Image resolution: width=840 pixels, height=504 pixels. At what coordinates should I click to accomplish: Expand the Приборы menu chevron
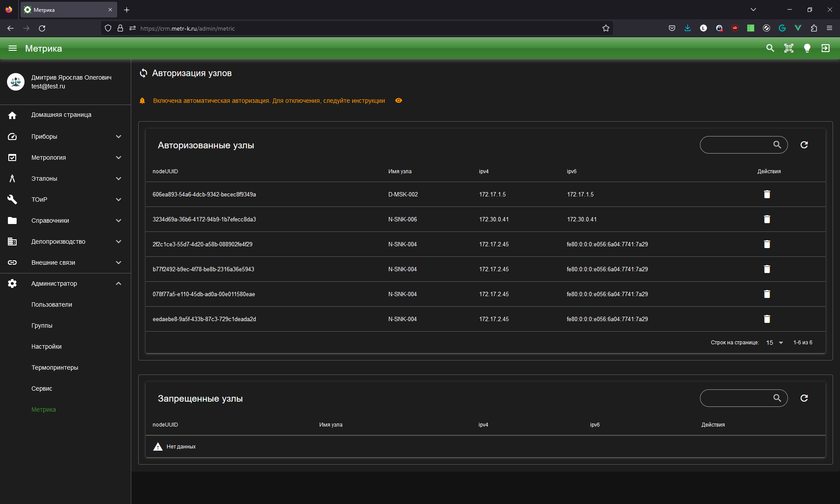[x=119, y=136]
